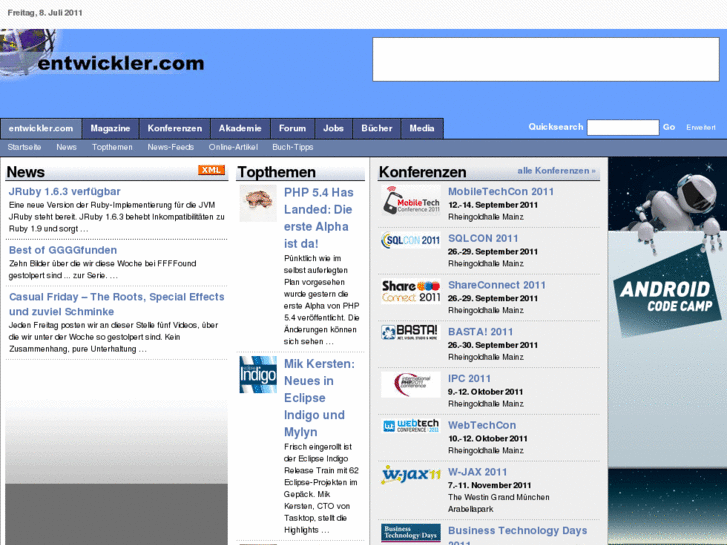Open the PHP 5.4 article thumbnail
This screenshot has width=727, height=545.
(x=258, y=203)
